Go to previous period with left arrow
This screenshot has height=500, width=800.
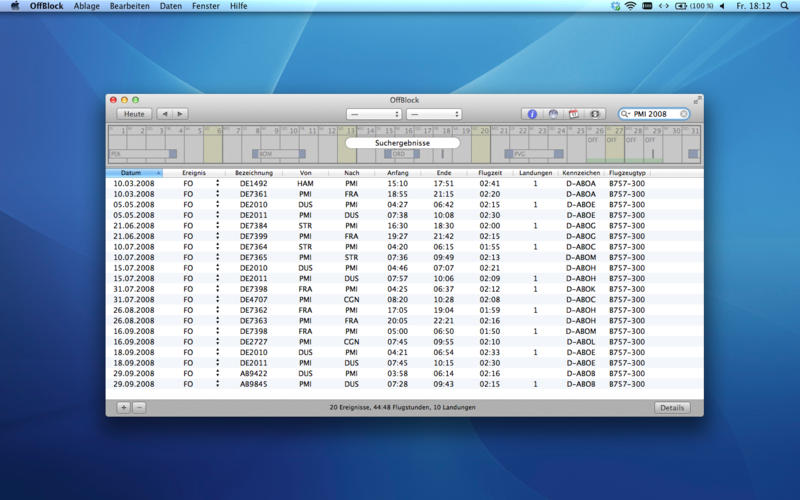point(164,114)
